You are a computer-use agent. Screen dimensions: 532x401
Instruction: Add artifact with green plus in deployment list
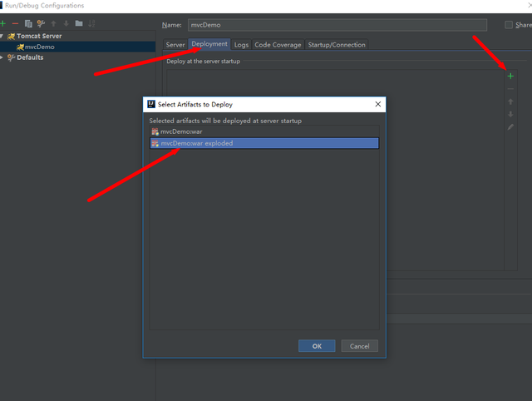point(510,77)
